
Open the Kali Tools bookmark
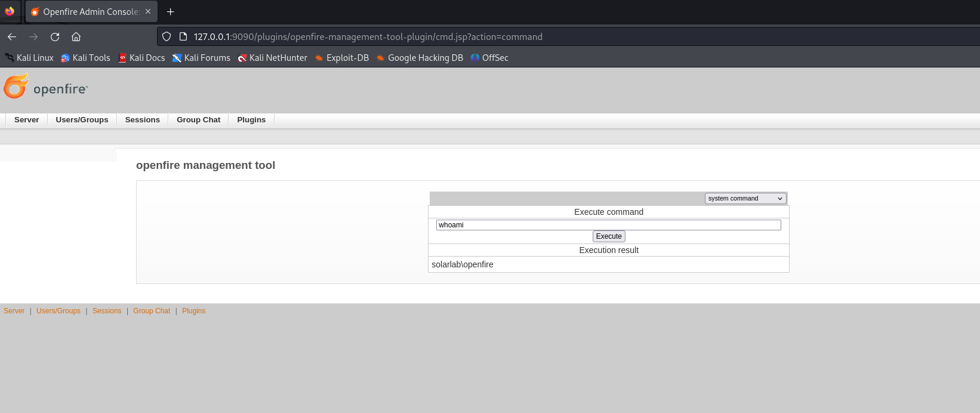85,58
